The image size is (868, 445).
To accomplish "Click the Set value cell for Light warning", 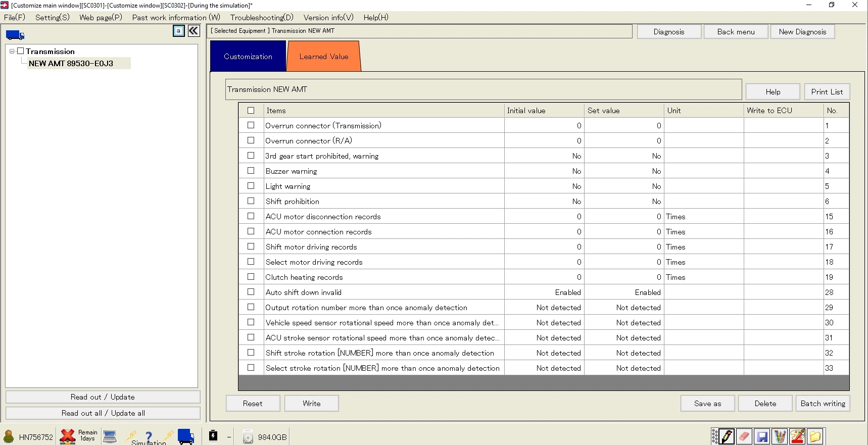I will tap(624, 186).
